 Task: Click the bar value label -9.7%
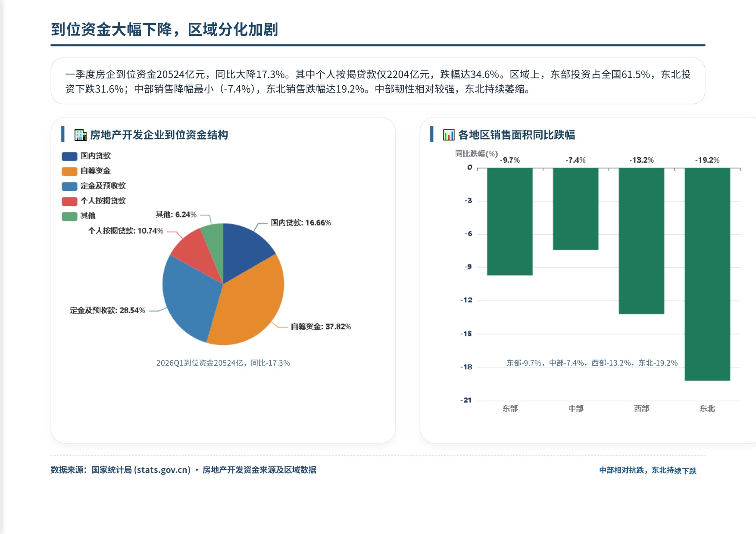pyautogui.click(x=510, y=160)
